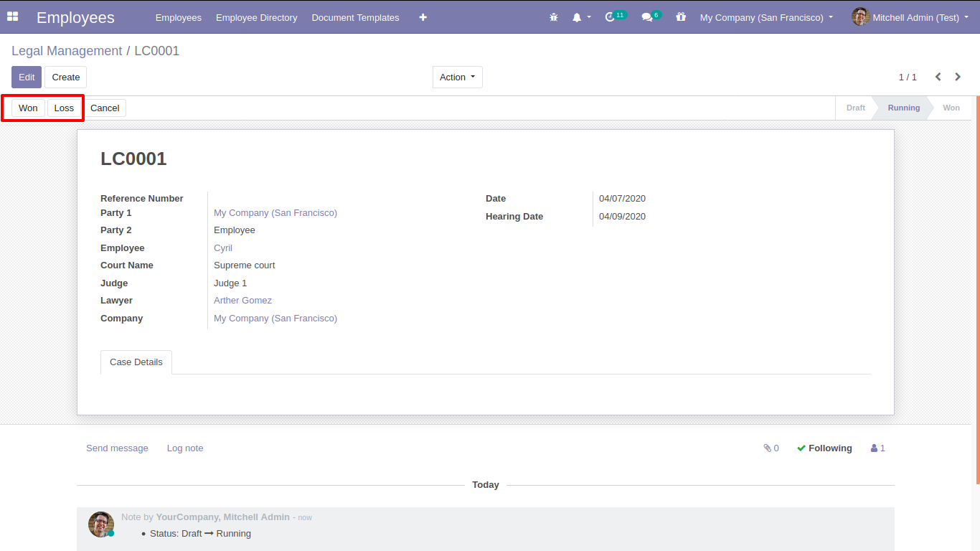
Task: Toggle the Following subscription status
Action: click(x=824, y=448)
